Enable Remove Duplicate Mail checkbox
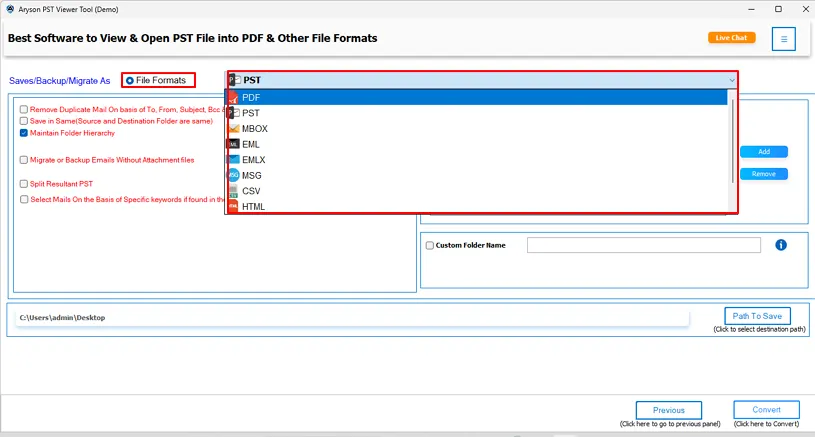 coord(24,109)
